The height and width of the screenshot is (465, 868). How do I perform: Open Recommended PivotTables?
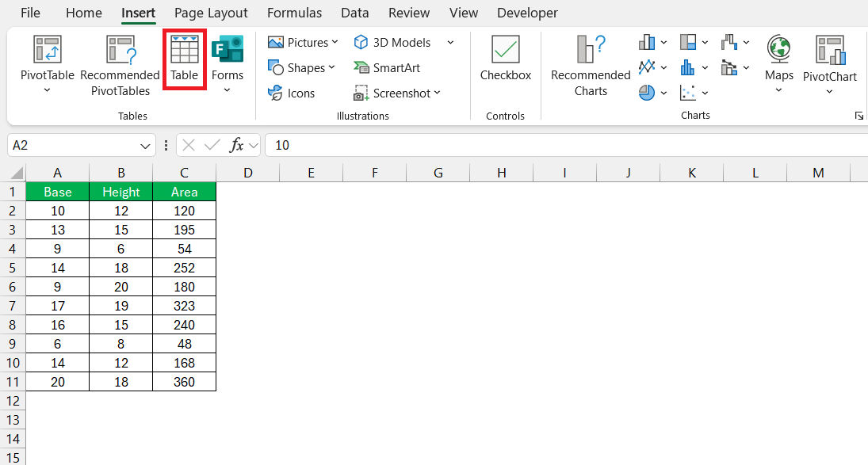click(120, 66)
